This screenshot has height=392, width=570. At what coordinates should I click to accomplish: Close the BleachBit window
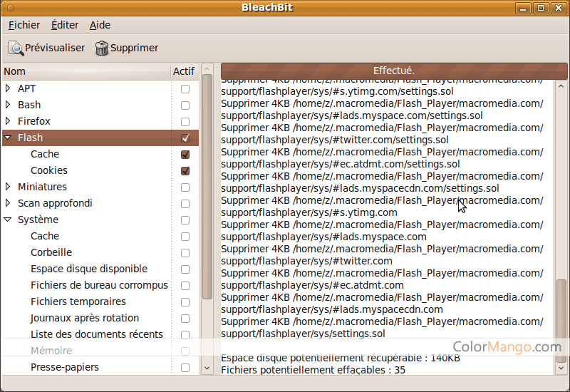pyautogui.click(x=558, y=8)
